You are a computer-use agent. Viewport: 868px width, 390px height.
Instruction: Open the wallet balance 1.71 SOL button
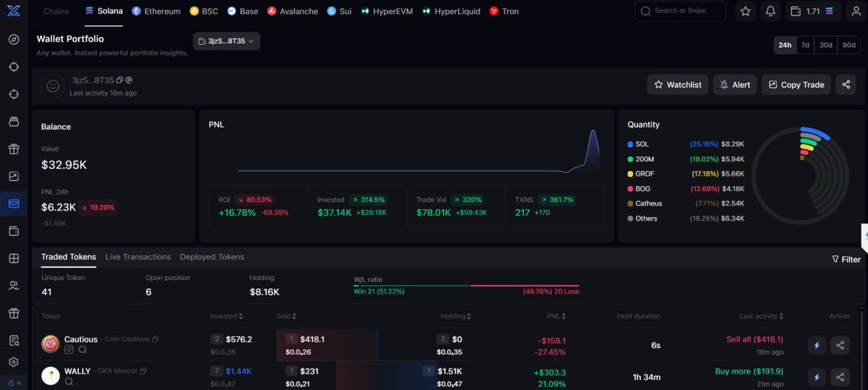pyautogui.click(x=812, y=12)
